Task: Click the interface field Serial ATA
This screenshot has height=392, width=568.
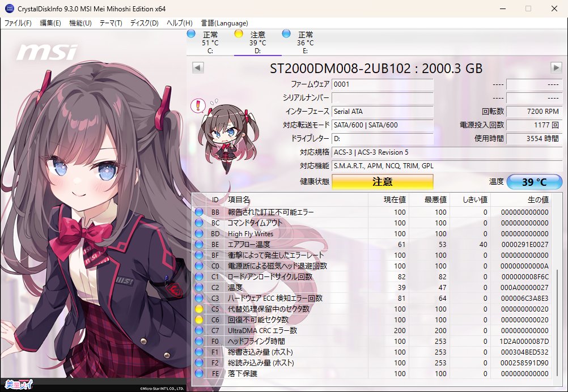Action: 383,112
